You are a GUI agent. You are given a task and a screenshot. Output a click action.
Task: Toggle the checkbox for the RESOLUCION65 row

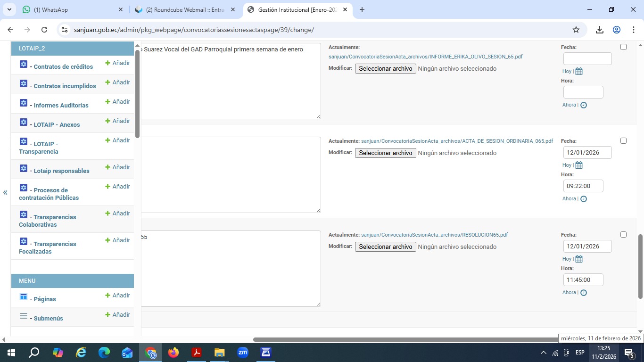623,235
